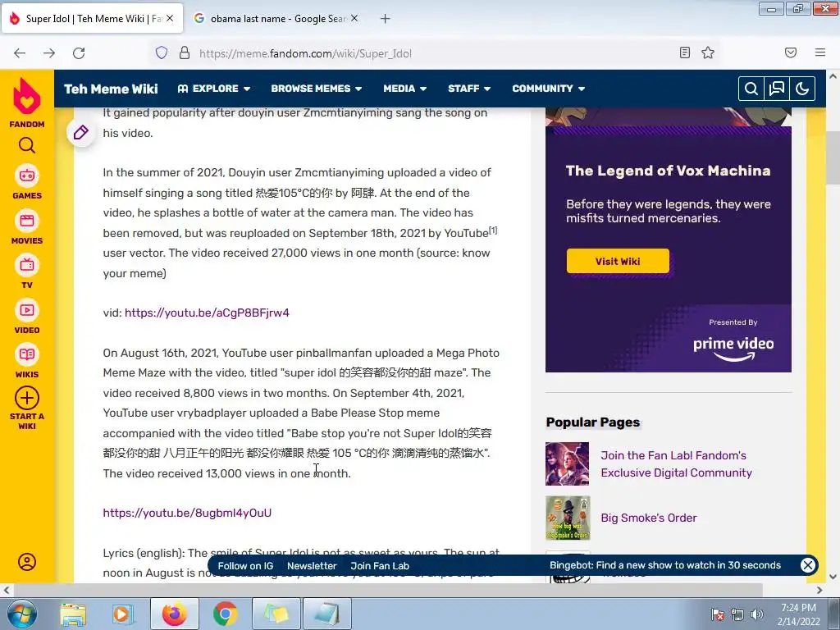Open the Fandom sidebar search icon
This screenshot has height=630, width=840.
[x=27, y=145]
